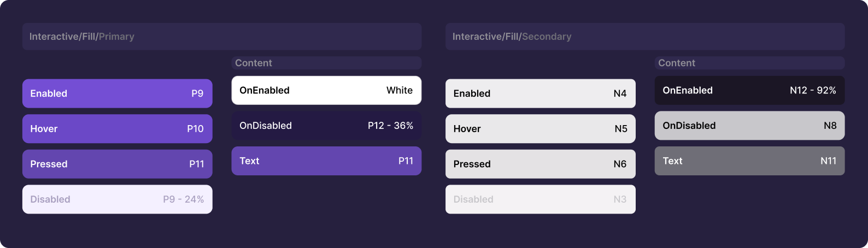Select the primary Hover P10 swatch
This screenshot has width=868, height=248.
(117, 129)
